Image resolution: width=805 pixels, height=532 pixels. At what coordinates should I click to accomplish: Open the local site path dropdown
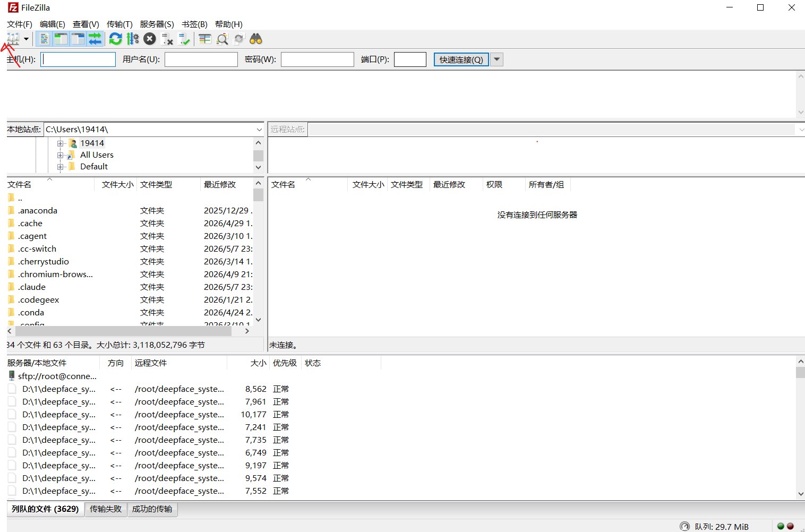[259, 130]
